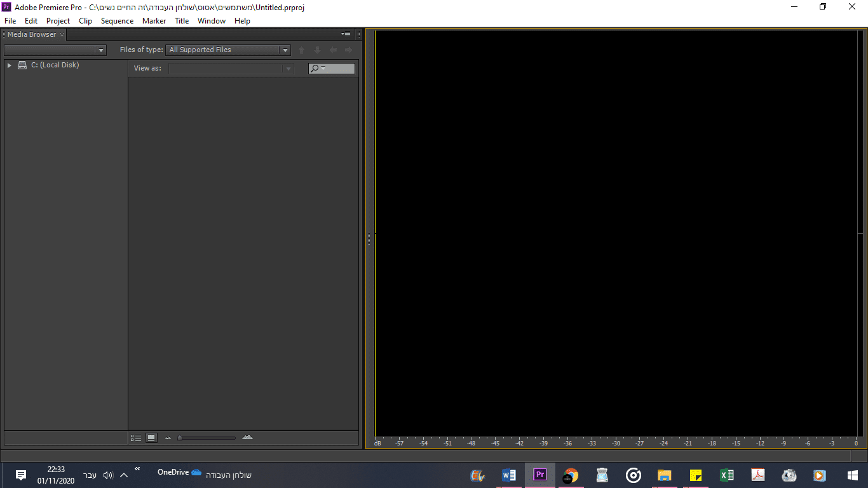
Task: Open the scanner app taskbar icon
Action: (x=602, y=475)
